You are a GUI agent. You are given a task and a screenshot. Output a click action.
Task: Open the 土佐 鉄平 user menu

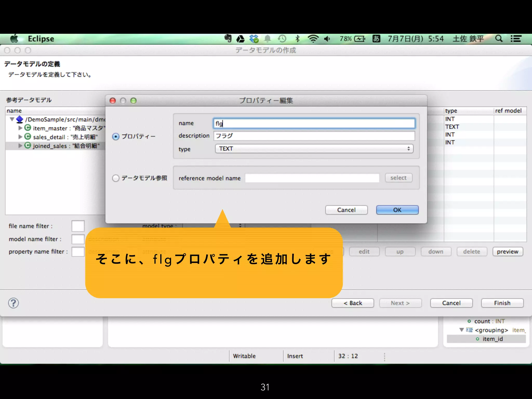coord(468,39)
